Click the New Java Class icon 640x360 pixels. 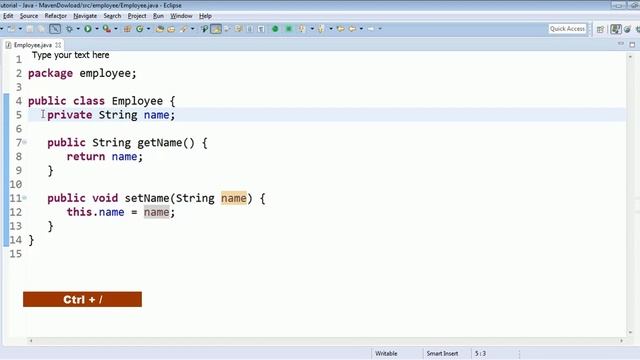(140, 29)
